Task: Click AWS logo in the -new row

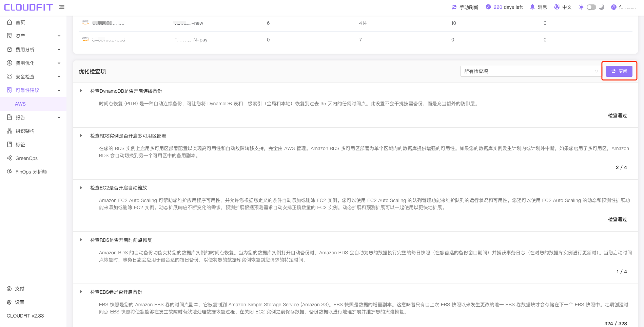Action: click(x=85, y=22)
